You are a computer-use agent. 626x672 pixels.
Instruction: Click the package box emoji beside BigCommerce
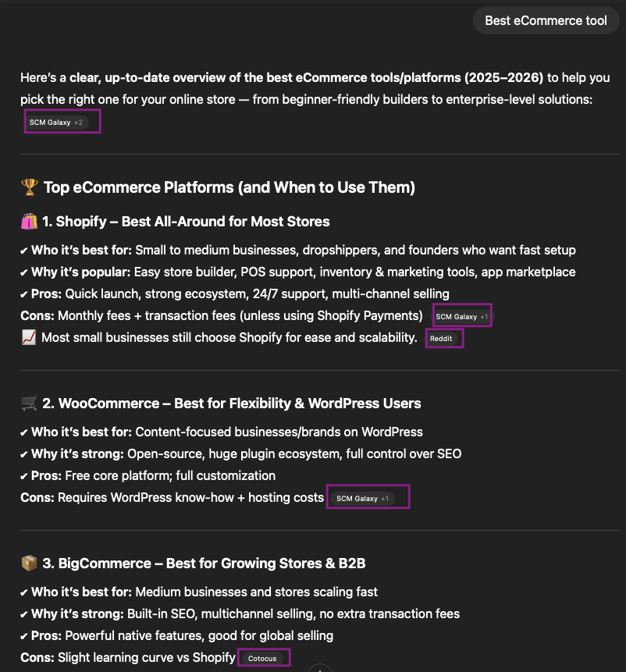click(29, 564)
